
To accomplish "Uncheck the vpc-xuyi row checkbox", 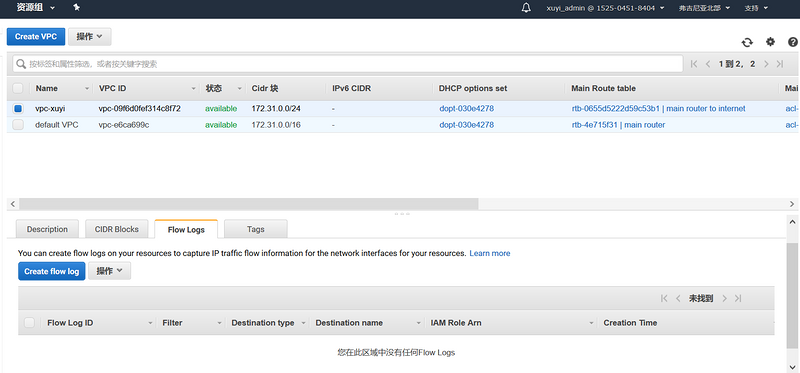I will coord(18,109).
